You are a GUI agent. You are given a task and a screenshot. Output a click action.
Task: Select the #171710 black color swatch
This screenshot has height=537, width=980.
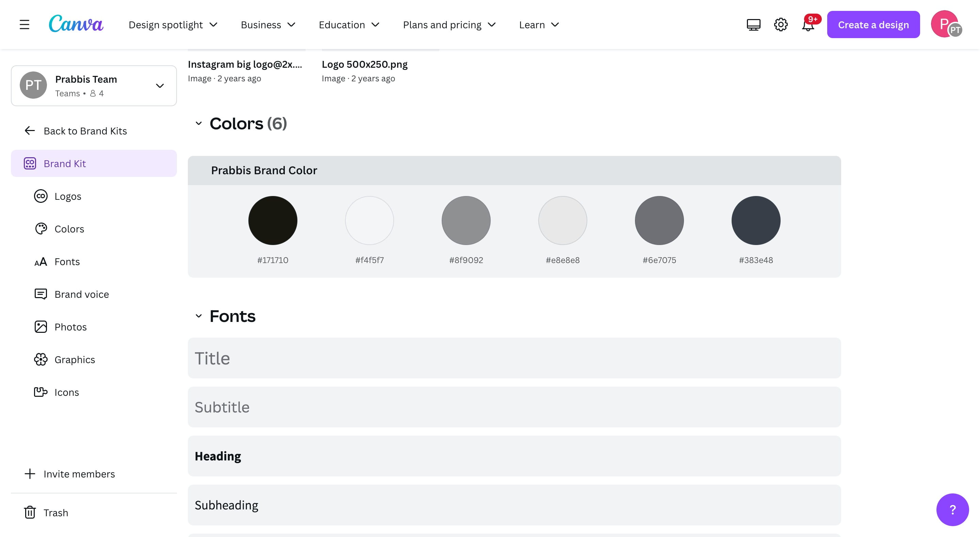(x=273, y=221)
